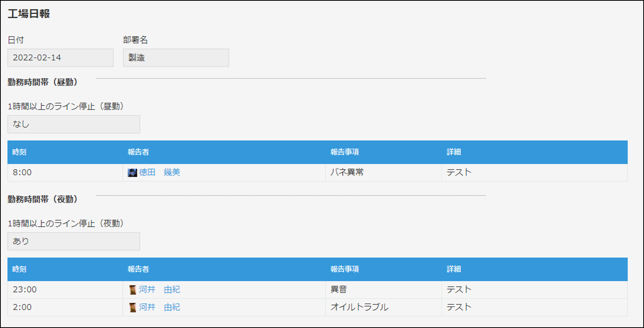The width and height of the screenshot is (644, 328).
Task: Click 河井 由紀 avatar in 2:00 row
Action: [133, 307]
